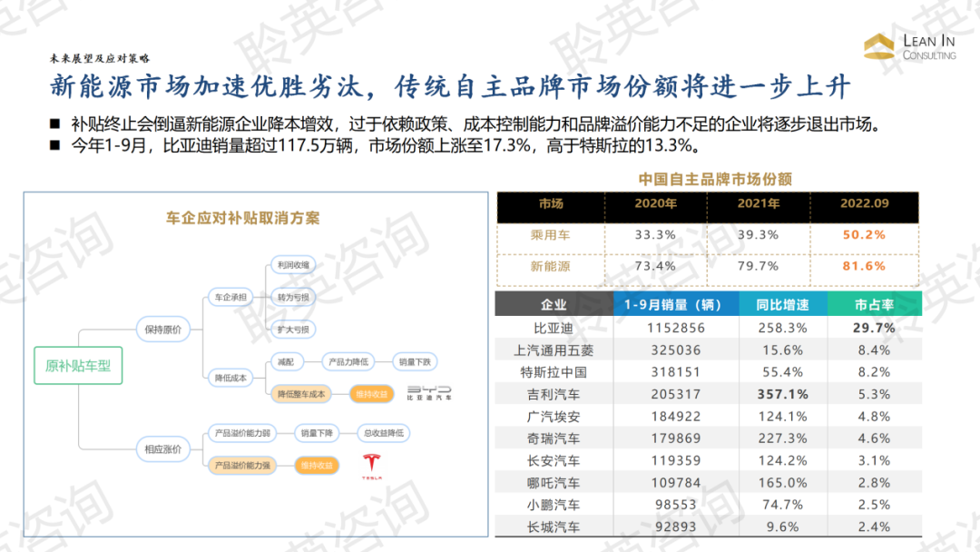
Task: Click the 9.6% growth value
Action: pyautogui.click(x=782, y=527)
